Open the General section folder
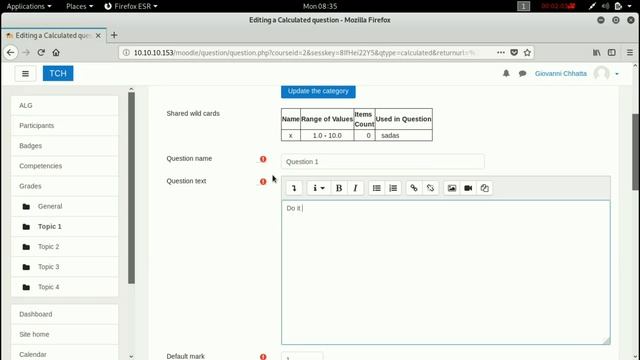Viewport: 640px width, 360px height. 64,206
